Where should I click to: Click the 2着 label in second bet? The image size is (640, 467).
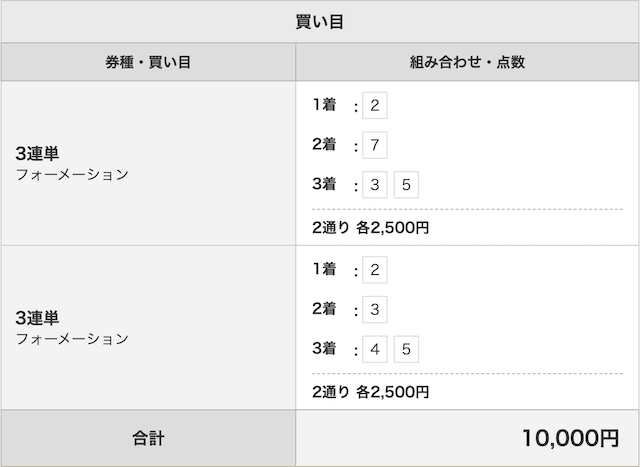(324, 309)
